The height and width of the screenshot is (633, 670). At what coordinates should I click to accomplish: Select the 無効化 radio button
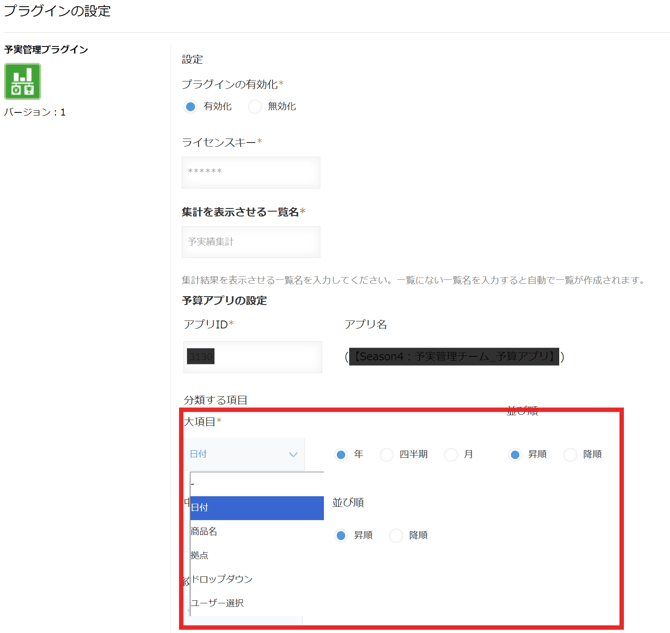coord(255,107)
